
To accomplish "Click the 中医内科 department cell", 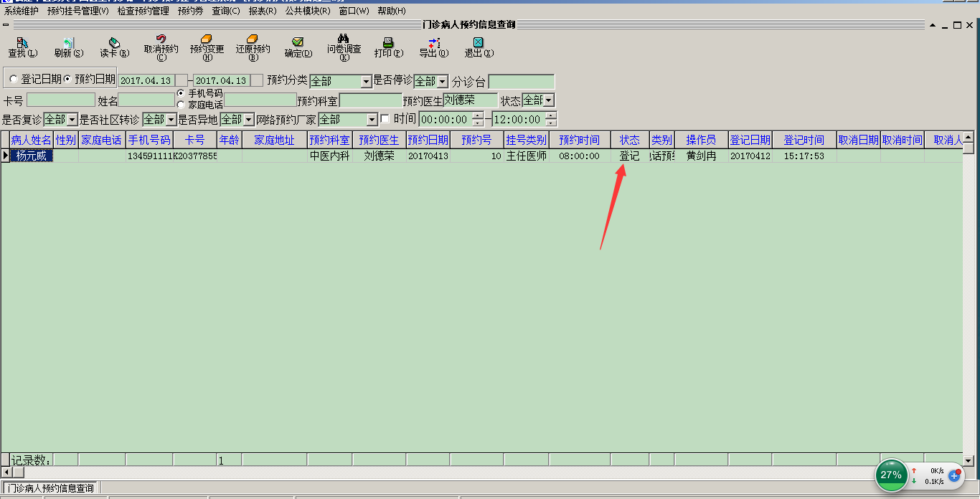I will click(329, 156).
